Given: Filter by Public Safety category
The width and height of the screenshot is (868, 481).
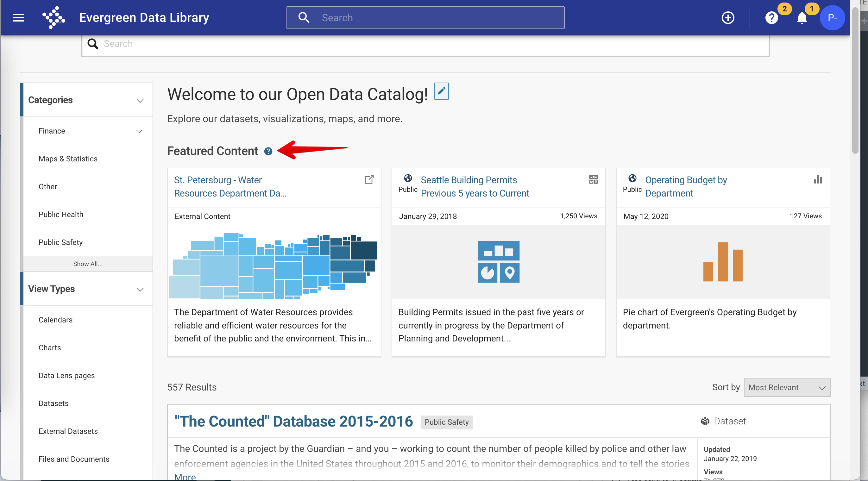Looking at the screenshot, I should coord(61,242).
